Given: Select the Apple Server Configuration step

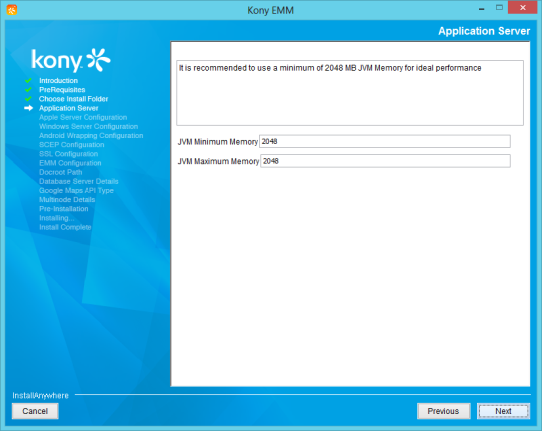Looking at the screenshot, I should (x=83, y=117).
